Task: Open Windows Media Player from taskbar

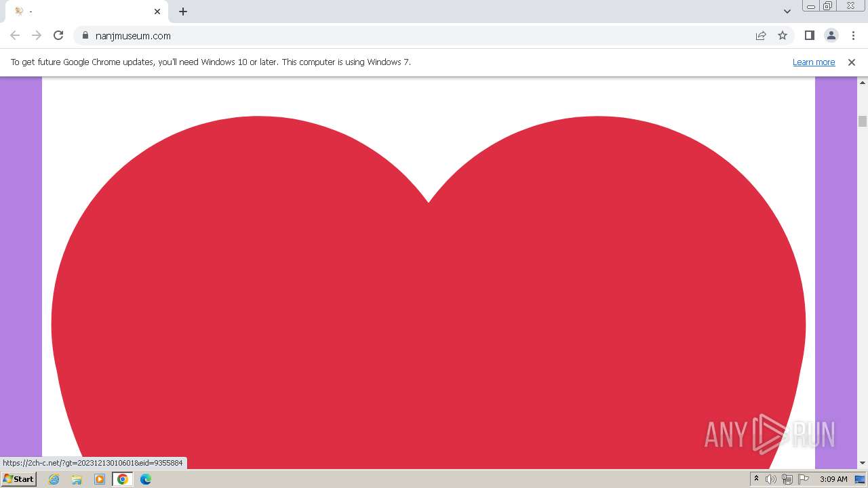Action: (100, 479)
